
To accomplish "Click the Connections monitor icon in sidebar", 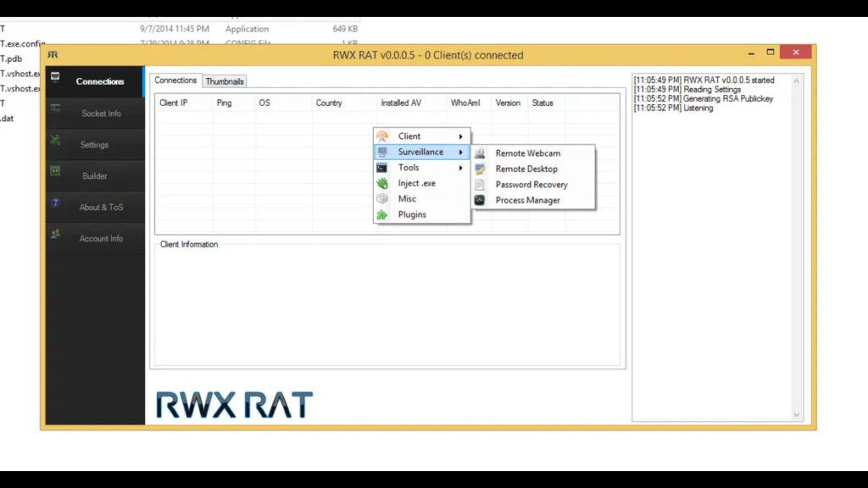I will (x=55, y=76).
